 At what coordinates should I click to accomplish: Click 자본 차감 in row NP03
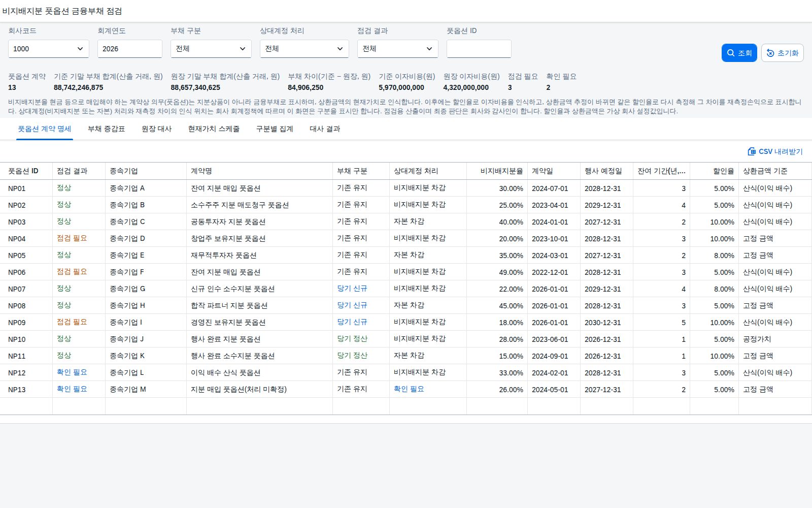409,221
